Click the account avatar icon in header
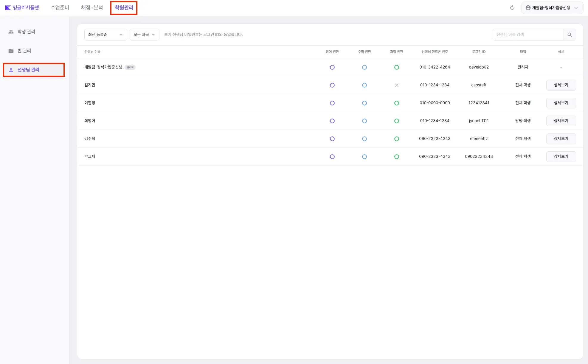Image resolution: width=588 pixels, height=364 pixels. (x=528, y=8)
